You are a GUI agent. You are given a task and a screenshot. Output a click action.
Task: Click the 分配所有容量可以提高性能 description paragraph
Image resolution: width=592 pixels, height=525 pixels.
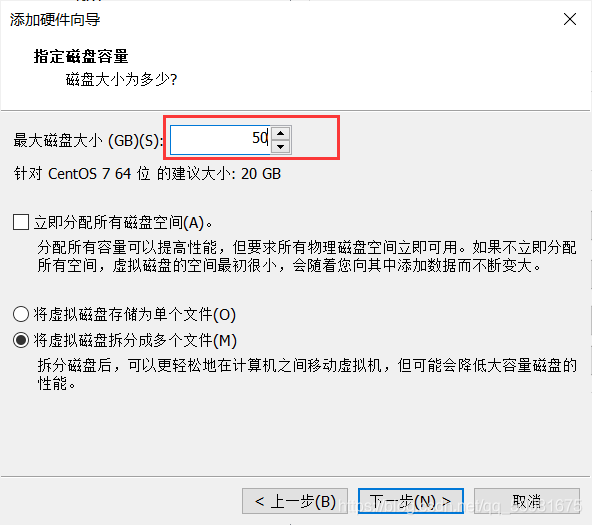click(307, 257)
